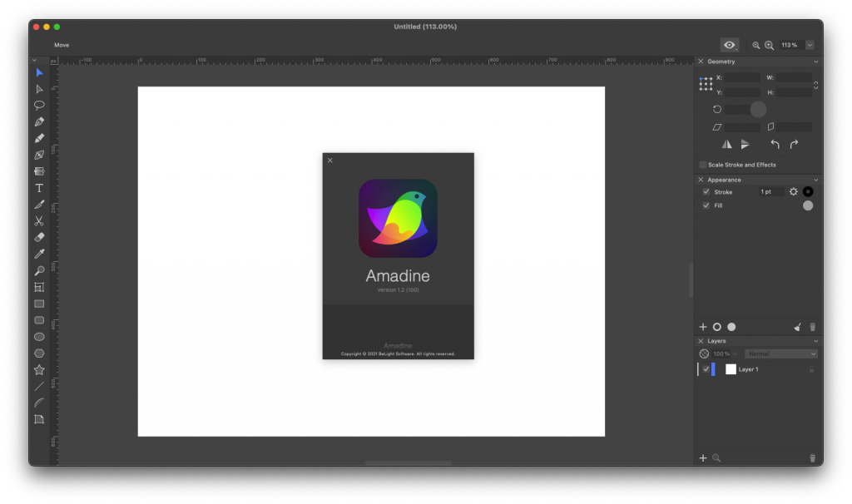Select the Gradient tool below the brush tools

click(x=39, y=171)
